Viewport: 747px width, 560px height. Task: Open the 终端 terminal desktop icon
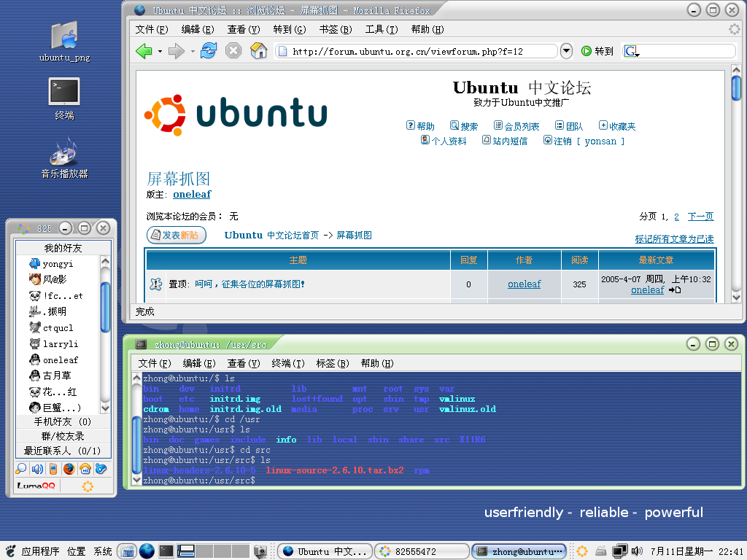point(64,99)
